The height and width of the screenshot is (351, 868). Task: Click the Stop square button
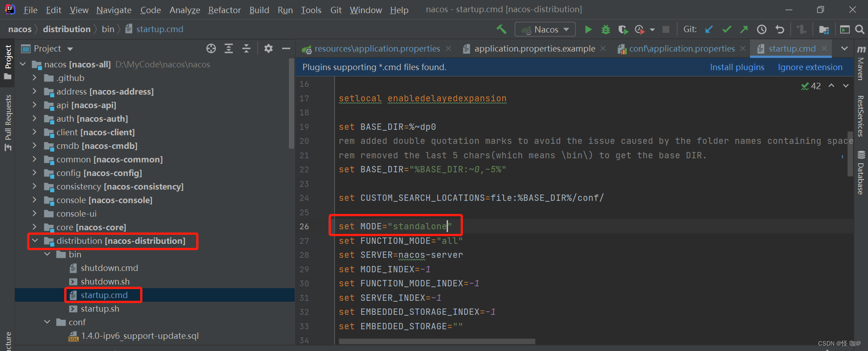(x=666, y=29)
